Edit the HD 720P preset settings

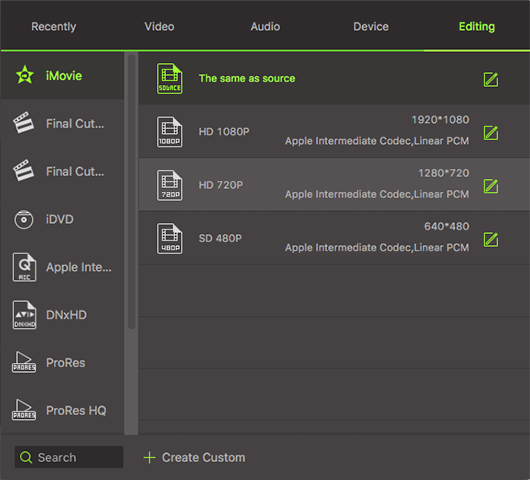point(491,186)
